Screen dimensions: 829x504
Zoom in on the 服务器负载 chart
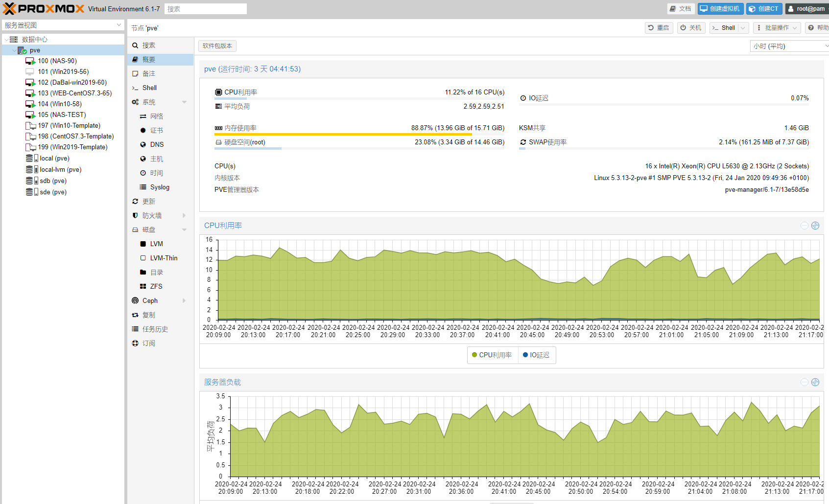(x=815, y=382)
